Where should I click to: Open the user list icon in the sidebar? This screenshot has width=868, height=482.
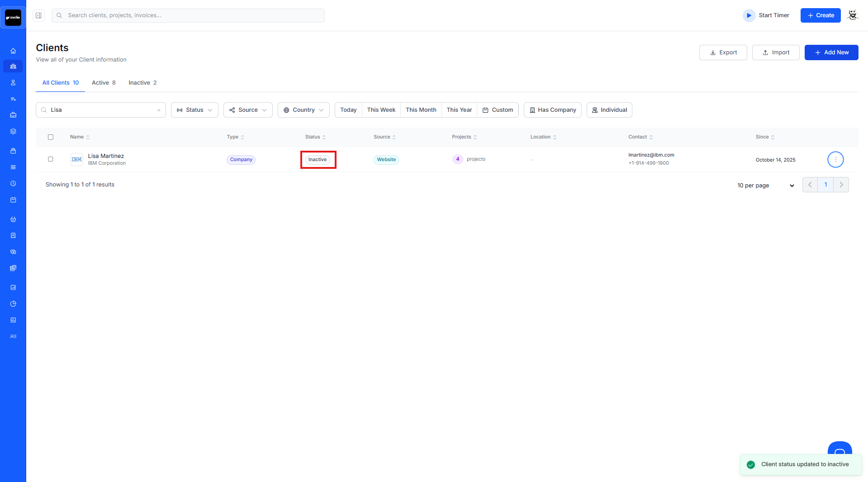click(x=13, y=336)
